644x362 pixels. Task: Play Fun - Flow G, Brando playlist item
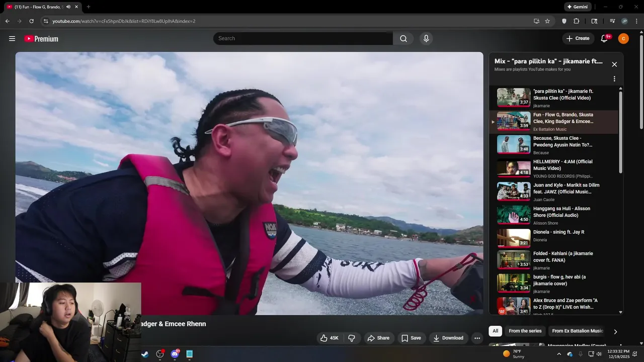(x=553, y=122)
